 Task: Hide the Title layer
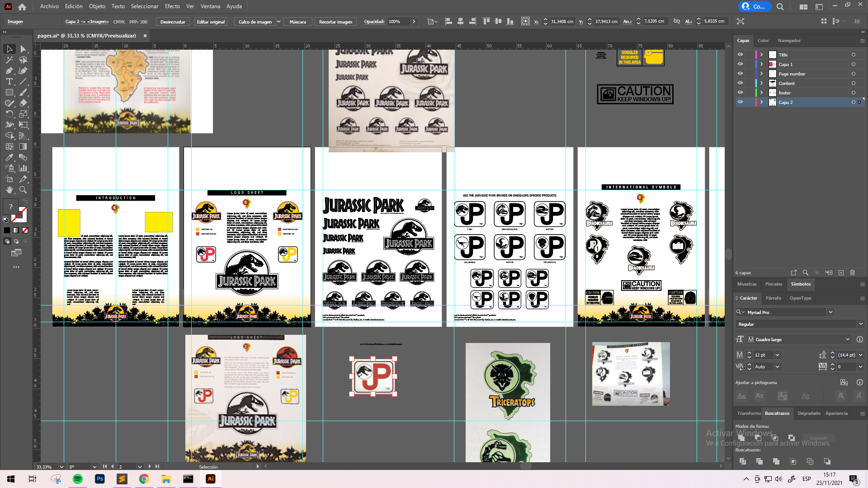pyautogui.click(x=740, y=55)
